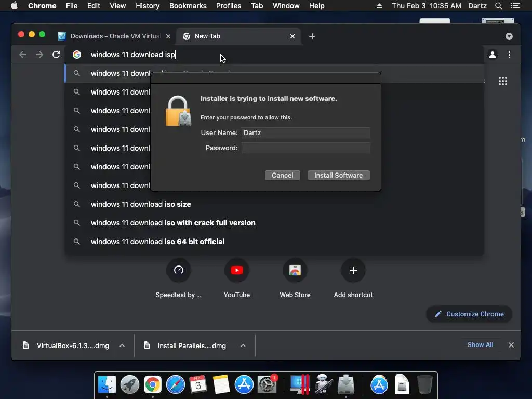The height and width of the screenshot is (399, 532).
Task: Open Safari compass icon in dock
Action: 176,385
